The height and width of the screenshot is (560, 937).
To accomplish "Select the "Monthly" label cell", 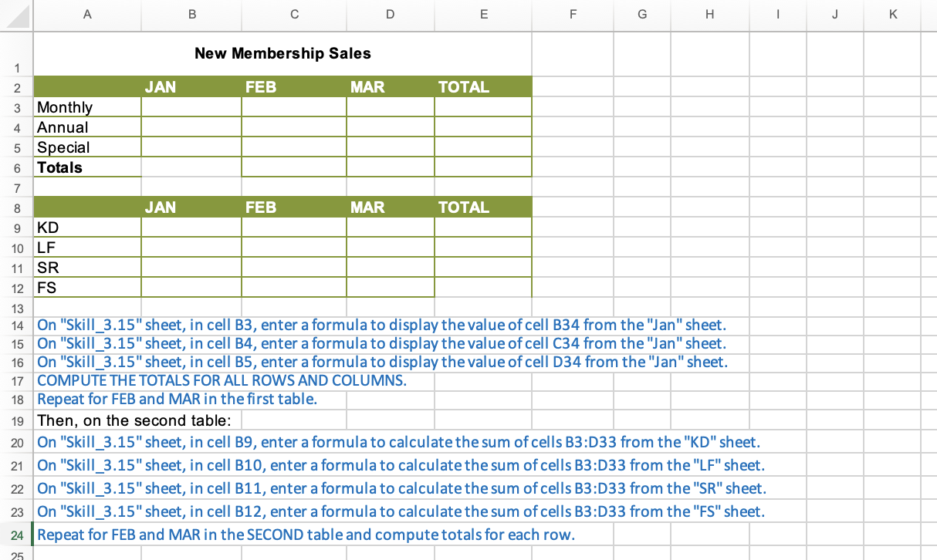I will coord(86,107).
